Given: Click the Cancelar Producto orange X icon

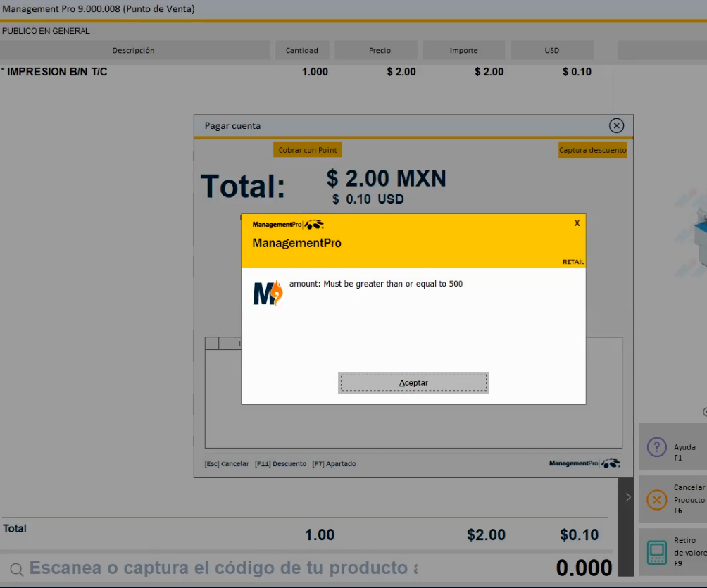Looking at the screenshot, I should [x=656, y=500].
